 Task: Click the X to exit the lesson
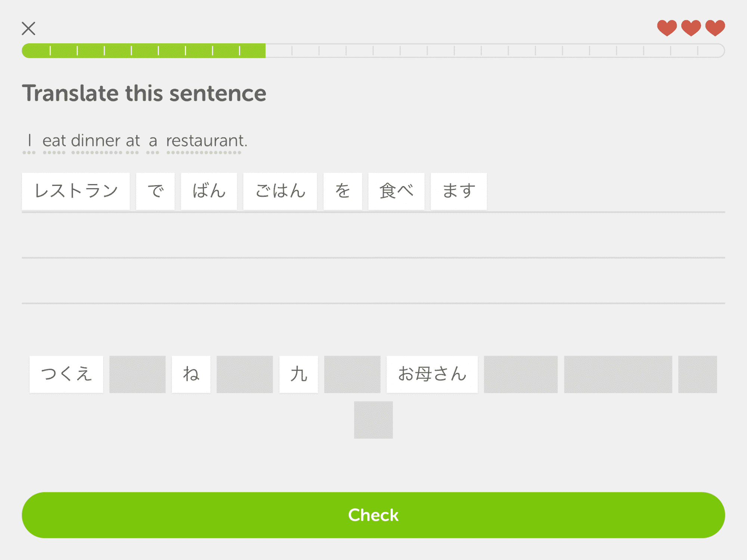coord(29,28)
